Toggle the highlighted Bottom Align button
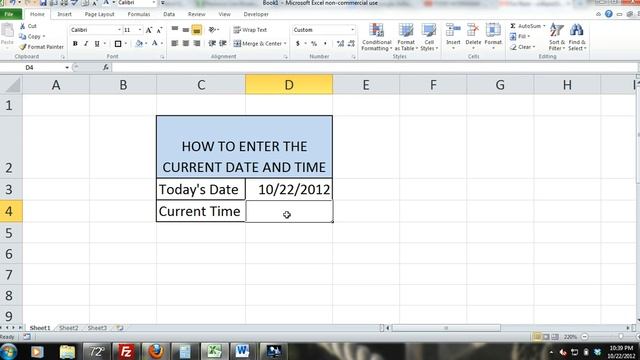The width and height of the screenshot is (640, 360). pyautogui.click(x=197, y=29)
